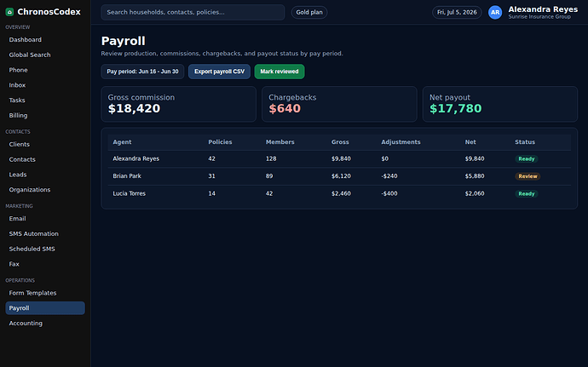This screenshot has height=367, width=588.
Task: Open the AR user avatar
Action: pos(495,13)
